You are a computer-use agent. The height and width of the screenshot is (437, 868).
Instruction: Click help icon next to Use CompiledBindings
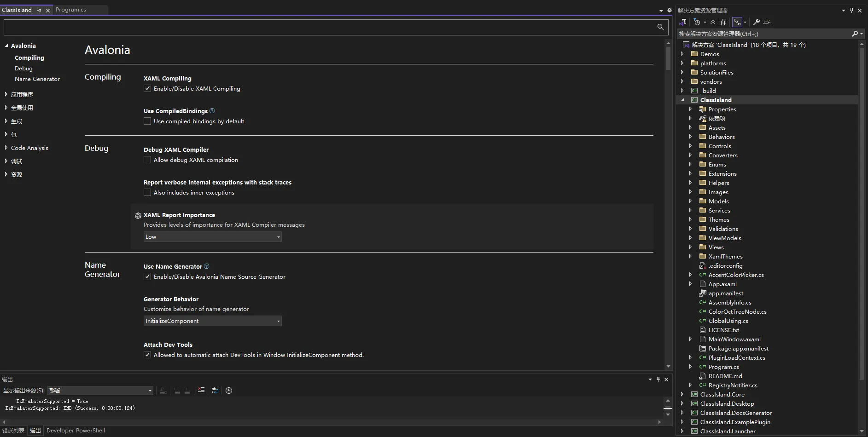click(x=212, y=111)
